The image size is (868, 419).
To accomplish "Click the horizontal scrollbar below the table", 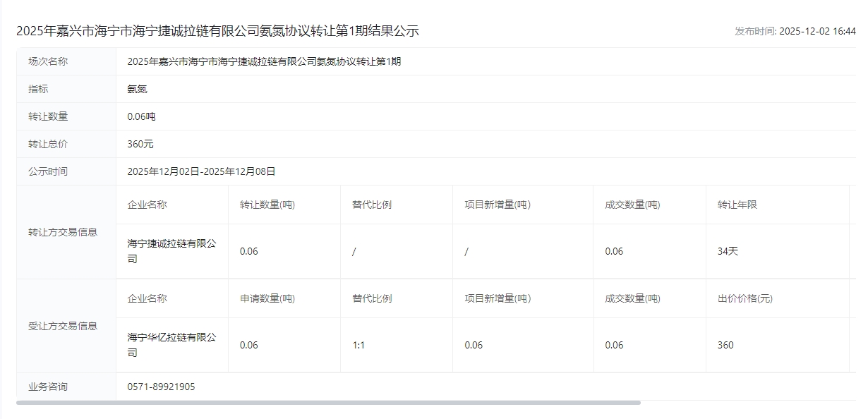I will pyautogui.click(x=328, y=403).
